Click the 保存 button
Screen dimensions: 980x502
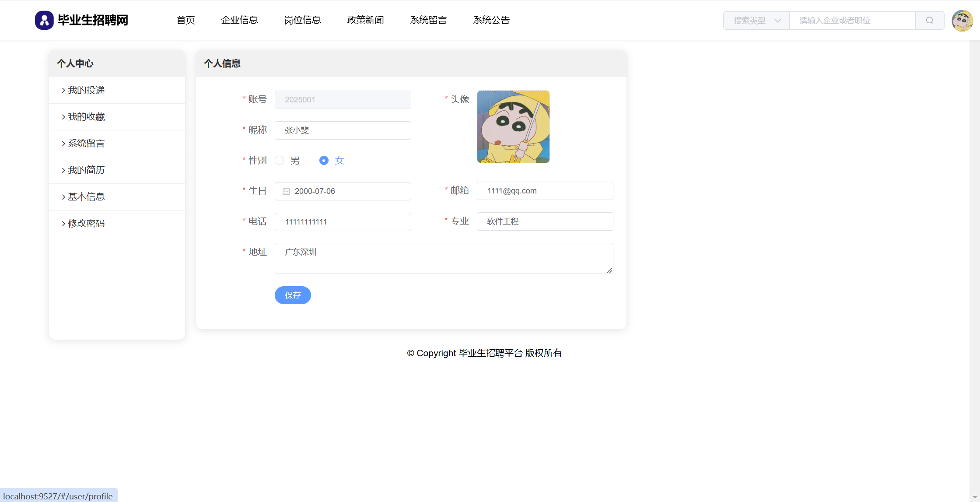point(293,295)
